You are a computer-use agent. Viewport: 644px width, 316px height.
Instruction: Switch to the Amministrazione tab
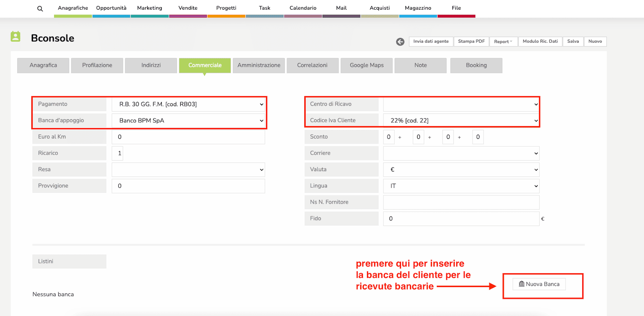[x=259, y=65]
